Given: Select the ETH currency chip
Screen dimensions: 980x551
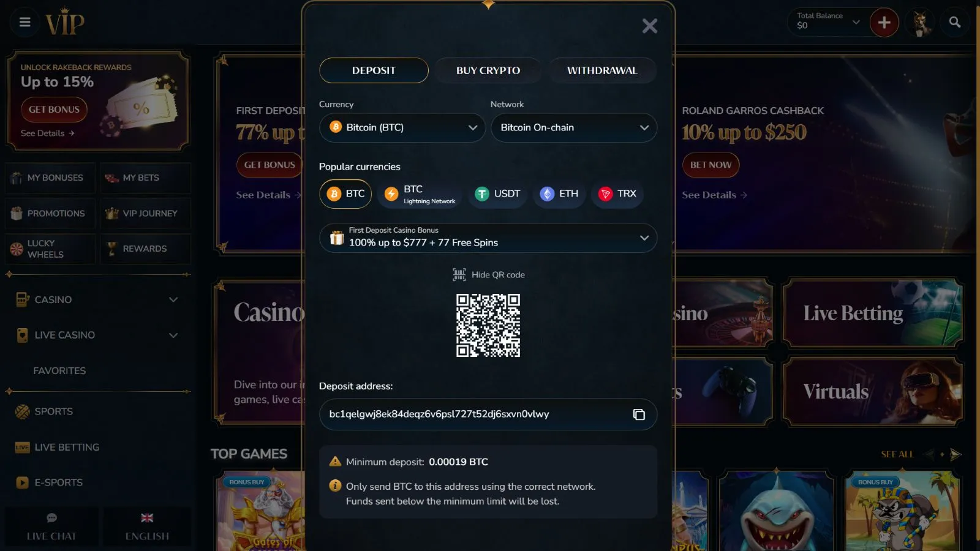Looking at the screenshot, I should [x=559, y=194].
